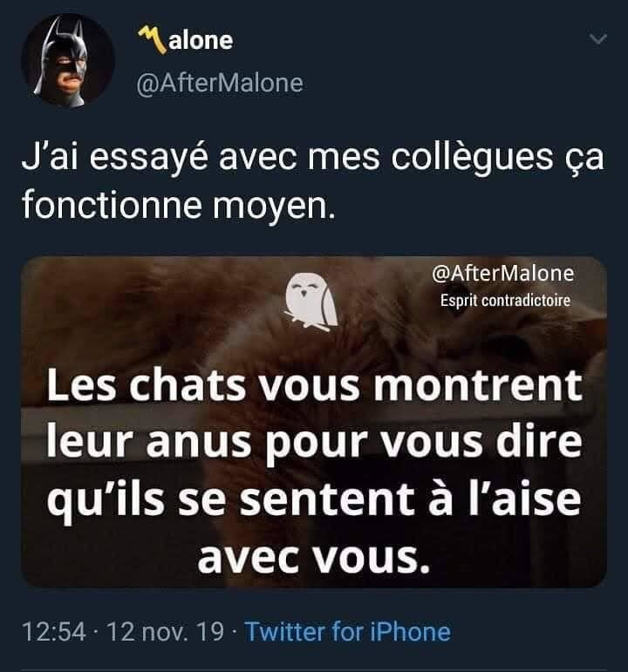Click the 'avec vous.' caption text
Viewport: 628px width, 672px height.
(x=314, y=559)
